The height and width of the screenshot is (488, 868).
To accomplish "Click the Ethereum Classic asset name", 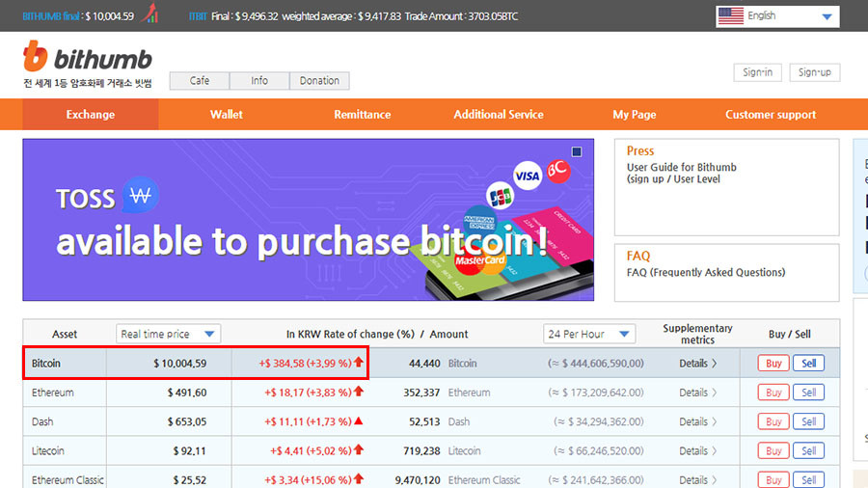I will click(x=68, y=479).
